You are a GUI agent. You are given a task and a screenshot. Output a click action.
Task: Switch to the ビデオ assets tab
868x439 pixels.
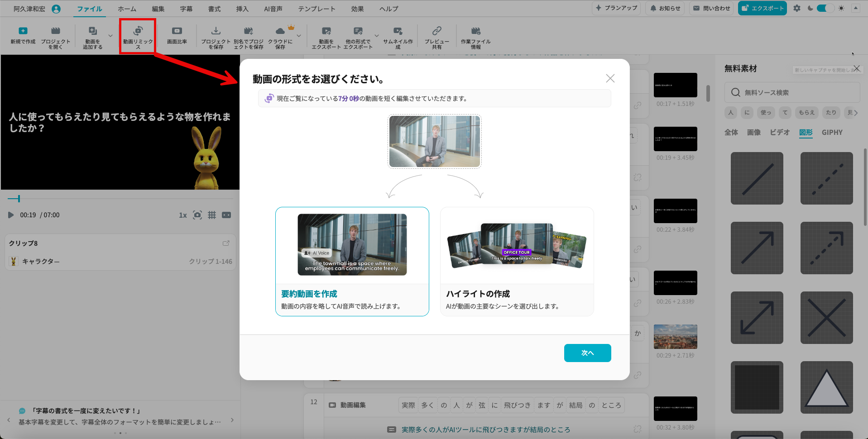(x=780, y=132)
